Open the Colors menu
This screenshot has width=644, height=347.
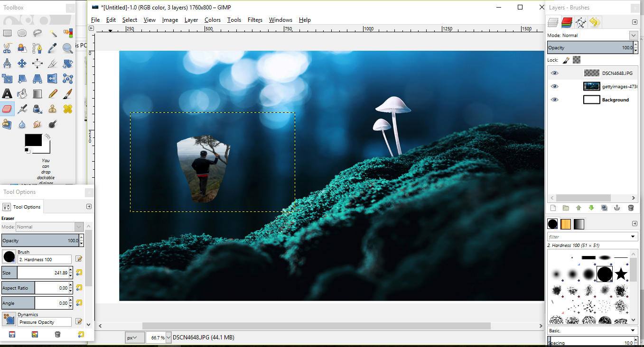(213, 20)
